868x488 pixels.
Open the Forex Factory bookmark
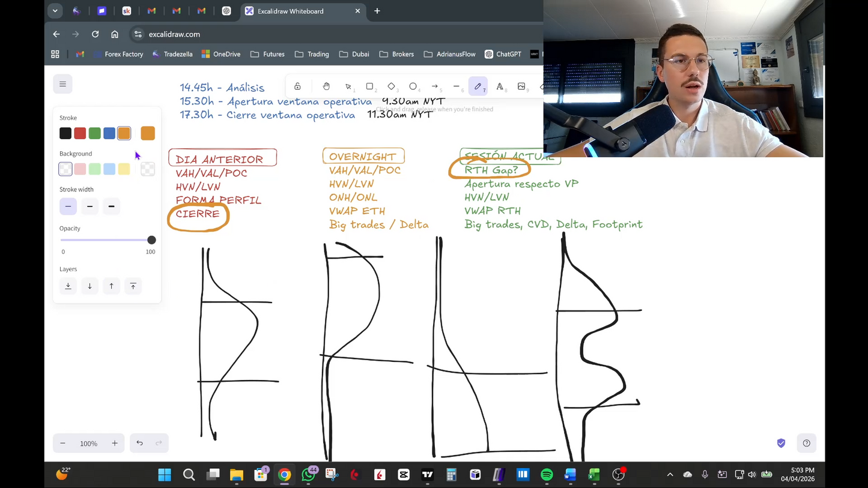tap(118, 54)
